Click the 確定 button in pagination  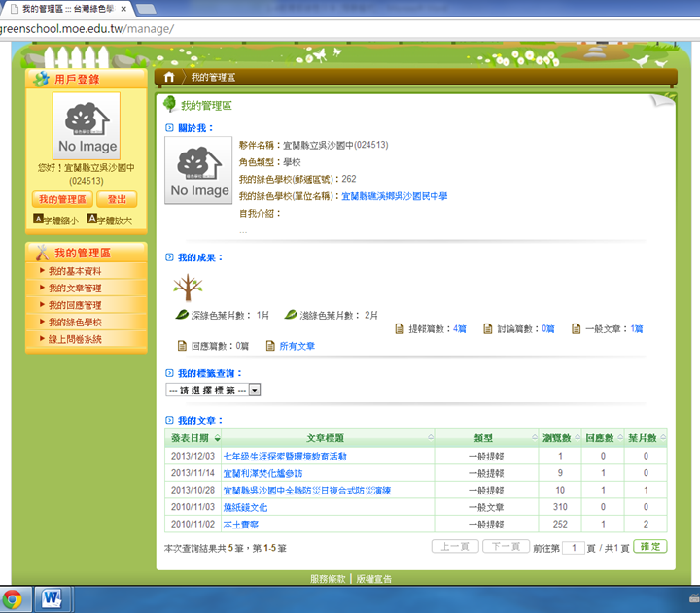pos(649,547)
